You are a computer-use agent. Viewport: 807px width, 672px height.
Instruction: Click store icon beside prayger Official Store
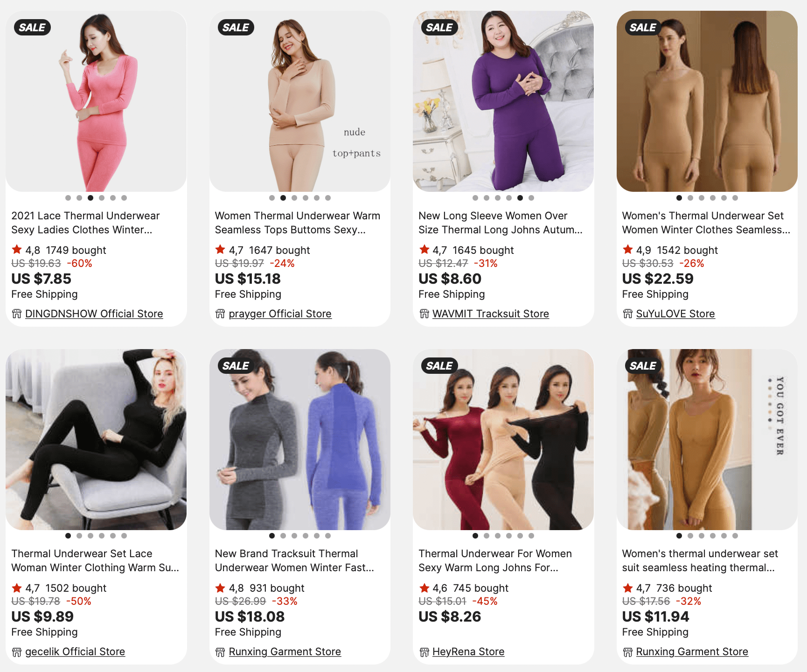[220, 314]
